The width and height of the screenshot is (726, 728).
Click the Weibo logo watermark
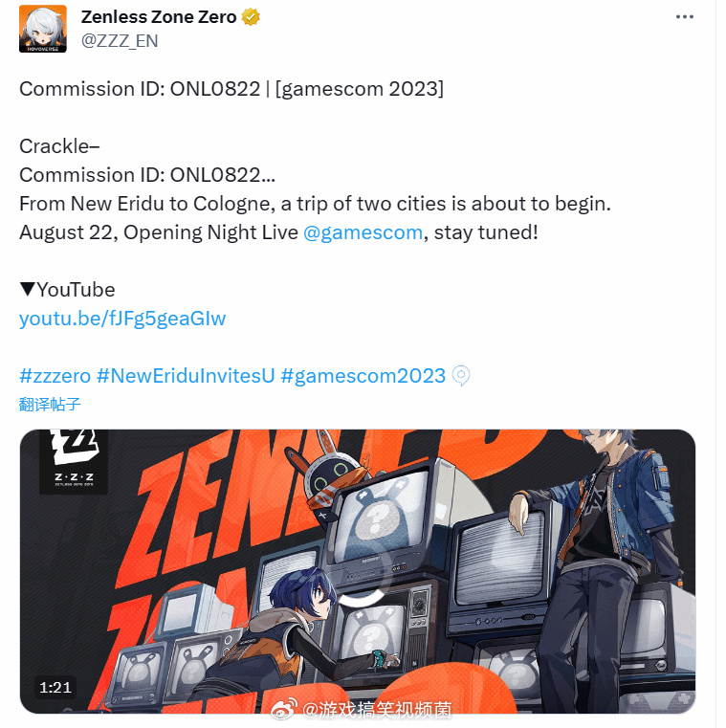pyautogui.click(x=284, y=710)
